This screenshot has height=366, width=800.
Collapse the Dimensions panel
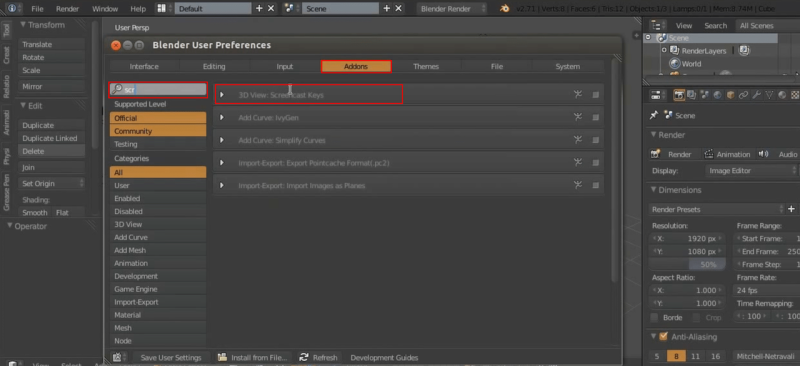click(x=654, y=190)
